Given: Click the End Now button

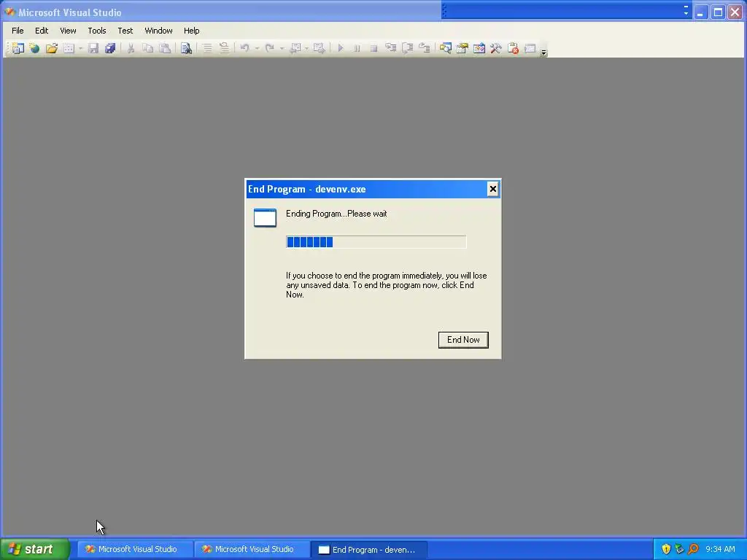Looking at the screenshot, I should coord(463,340).
